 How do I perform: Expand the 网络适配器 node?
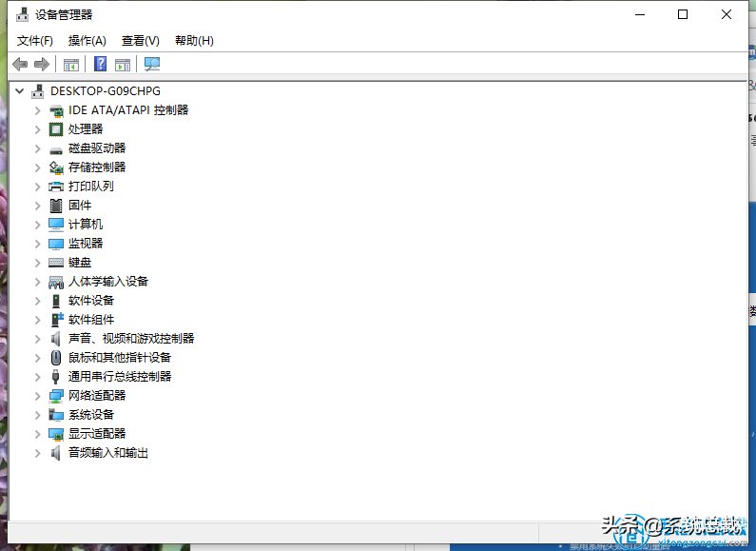point(38,396)
